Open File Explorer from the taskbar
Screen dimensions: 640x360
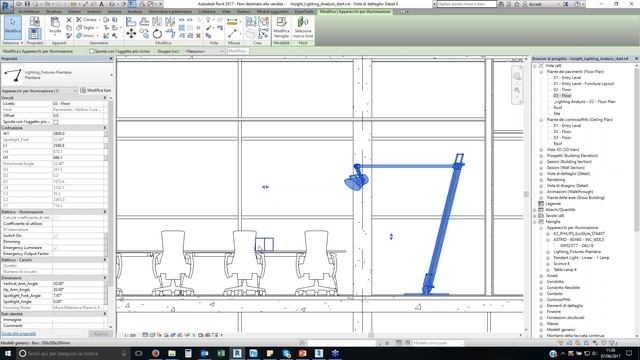tap(172, 353)
